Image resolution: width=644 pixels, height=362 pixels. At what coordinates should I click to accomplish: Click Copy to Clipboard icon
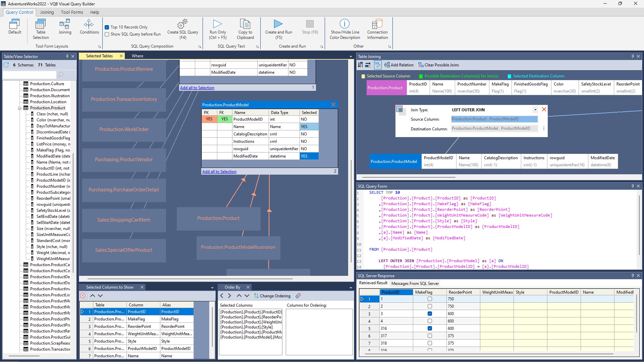coord(245,24)
